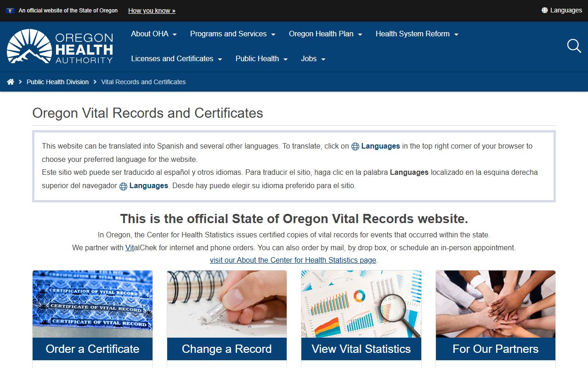588x368 pixels.
Task: Open Programs and Services menu
Action: 233,34
